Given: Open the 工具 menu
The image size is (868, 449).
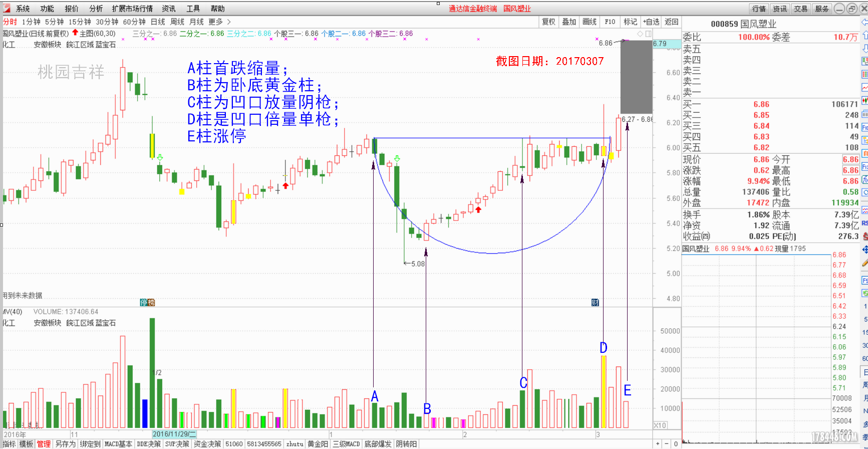Looking at the screenshot, I should point(193,9).
